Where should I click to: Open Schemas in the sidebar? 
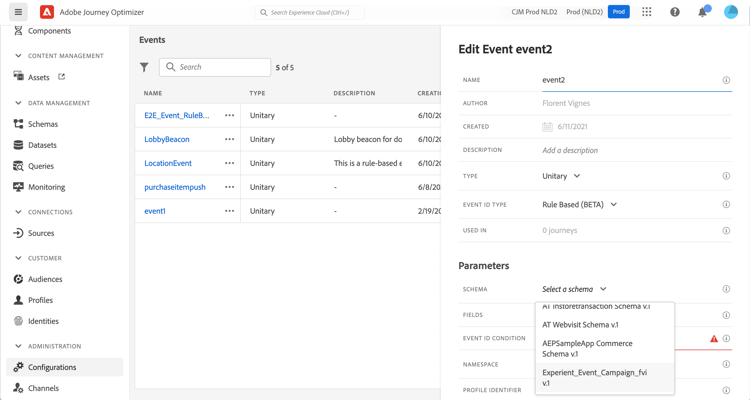[x=43, y=124]
